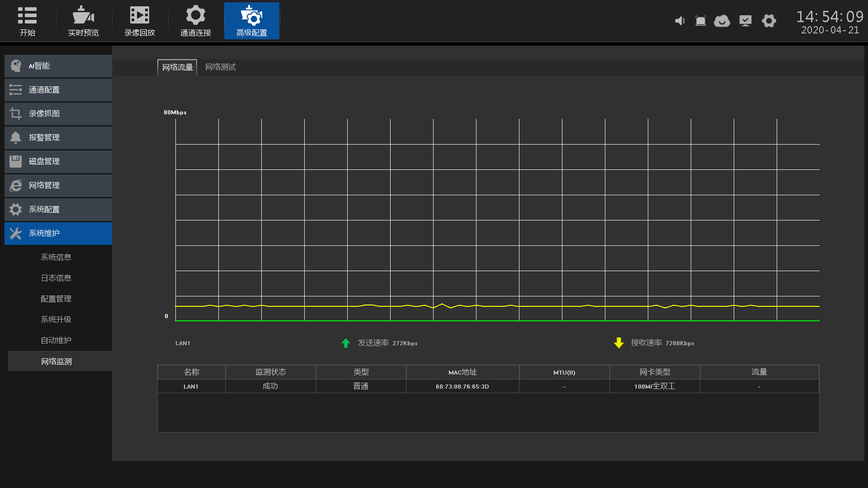
Task: Select the 网络流量 tab
Action: click(177, 67)
